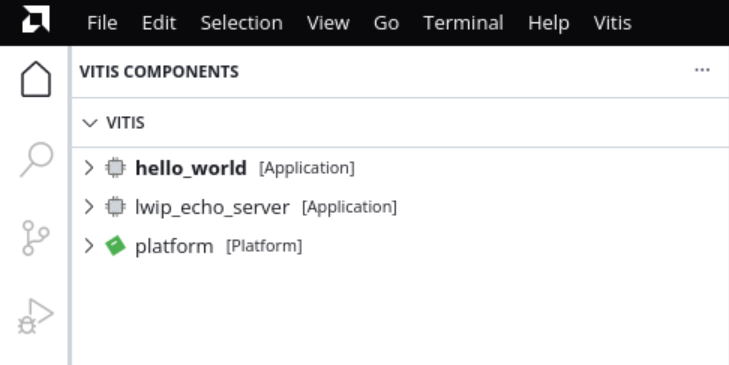
Task: Open Vitis Components more actions ellipsis
Action: pyautogui.click(x=702, y=70)
